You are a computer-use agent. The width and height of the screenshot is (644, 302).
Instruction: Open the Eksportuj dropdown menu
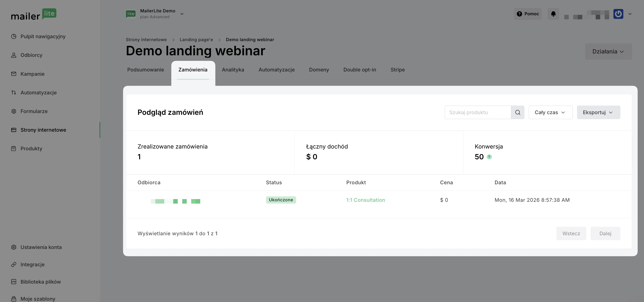pyautogui.click(x=598, y=112)
